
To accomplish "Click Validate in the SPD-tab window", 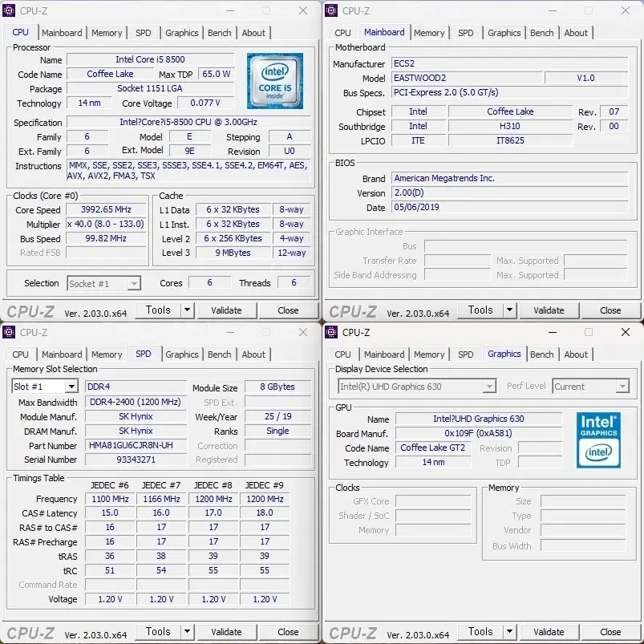I will click(x=227, y=632).
